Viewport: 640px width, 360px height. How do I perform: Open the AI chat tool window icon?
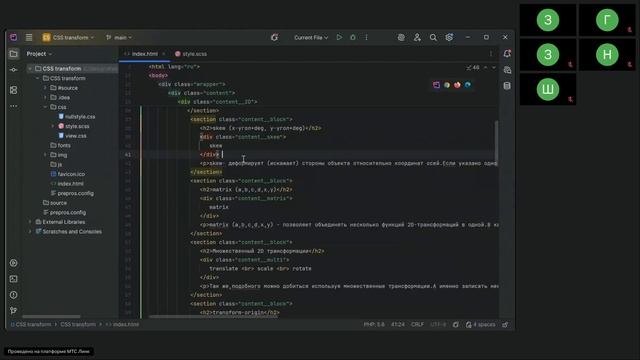pyautogui.click(x=507, y=70)
